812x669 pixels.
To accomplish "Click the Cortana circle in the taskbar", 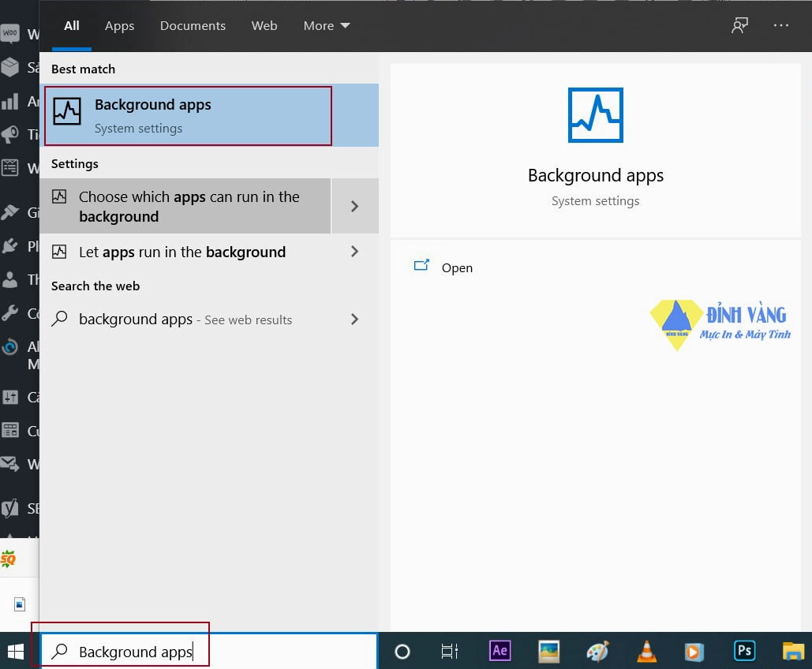I will (402, 651).
